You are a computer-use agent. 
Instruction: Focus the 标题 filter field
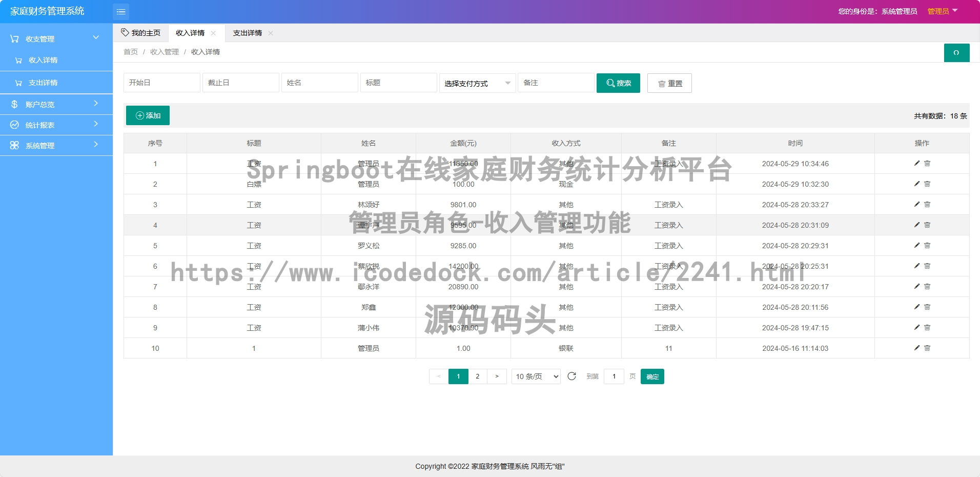point(399,83)
